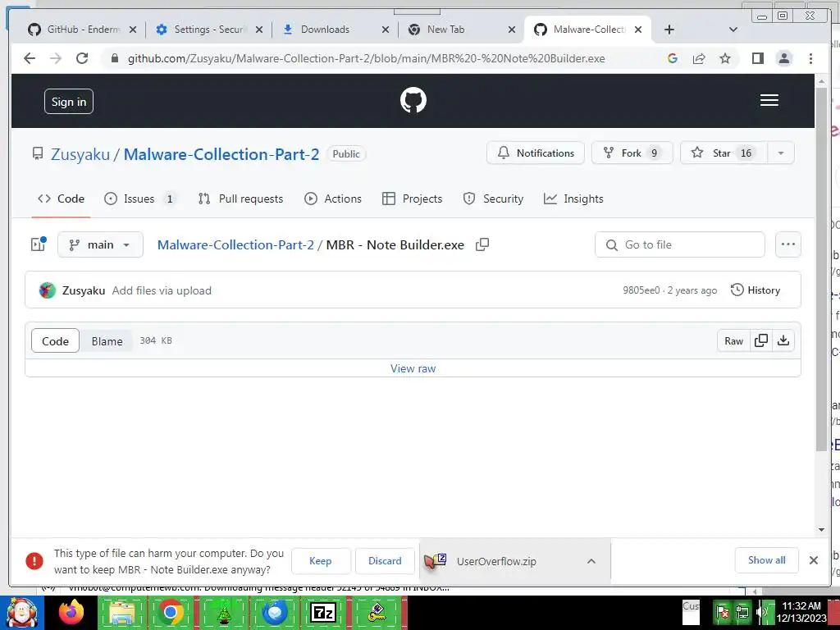Copy file path icon next to file name

(482, 244)
